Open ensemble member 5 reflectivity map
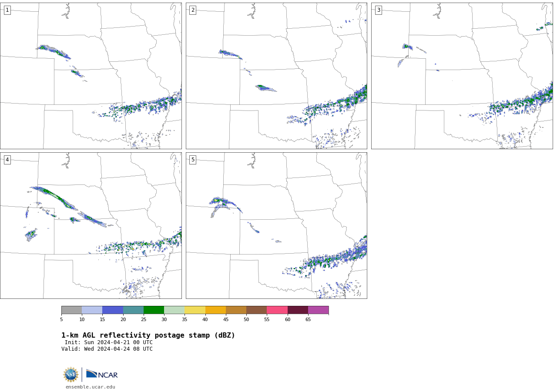The height and width of the screenshot is (392, 557). tap(276, 225)
